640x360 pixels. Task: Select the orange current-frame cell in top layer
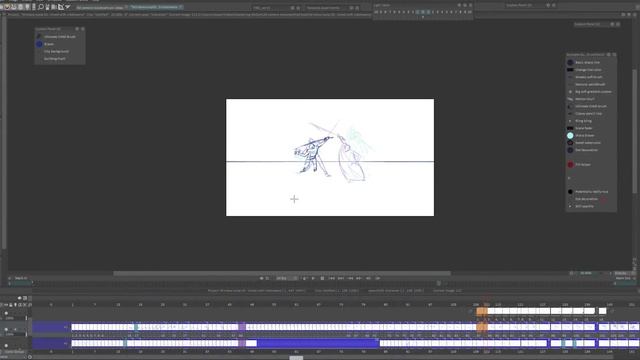point(482,311)
